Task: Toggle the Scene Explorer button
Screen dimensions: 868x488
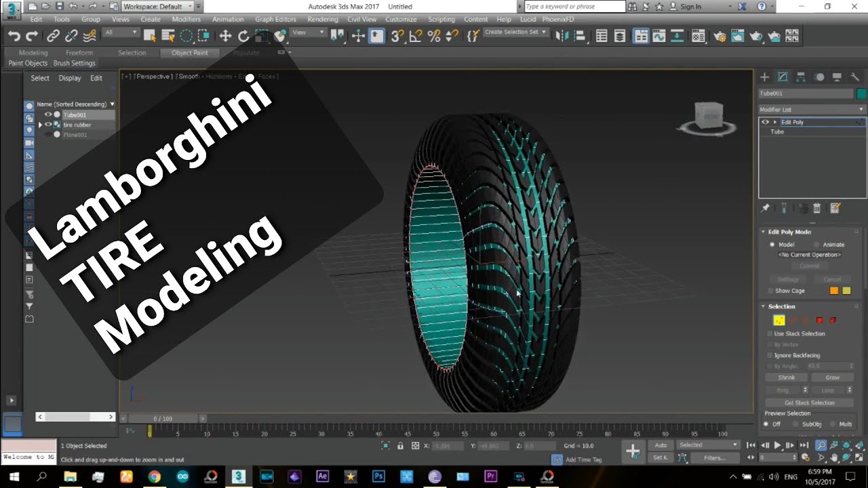Action: pos(601,36)
